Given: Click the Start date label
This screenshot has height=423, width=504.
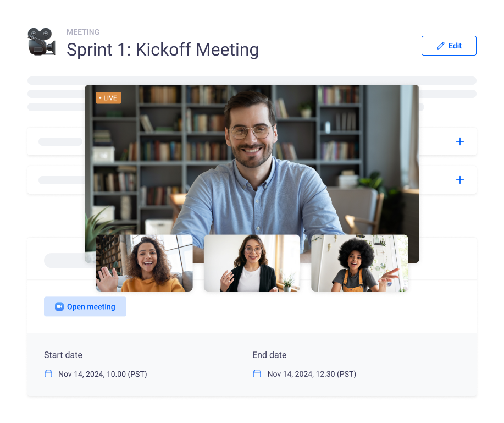Looking at the screenshot, I should pyautogui.click(x=63, y=355).
